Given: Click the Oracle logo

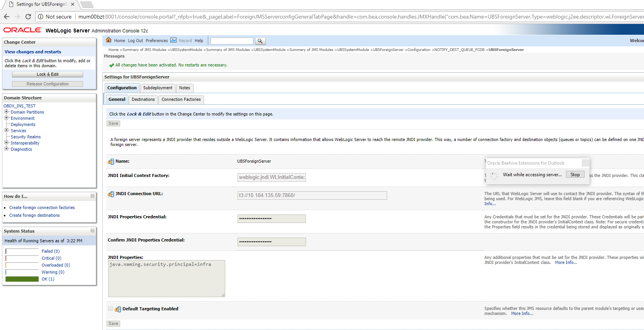Looking at the screenshot, I should coord(22,30).
